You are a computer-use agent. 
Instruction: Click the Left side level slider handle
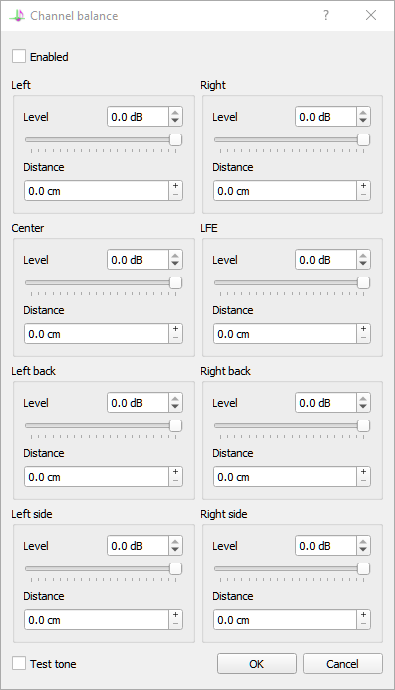click(176, 569)
